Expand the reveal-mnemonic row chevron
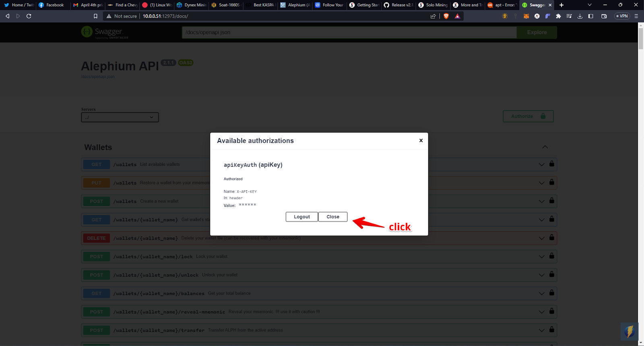 click(x=542, y=312)
